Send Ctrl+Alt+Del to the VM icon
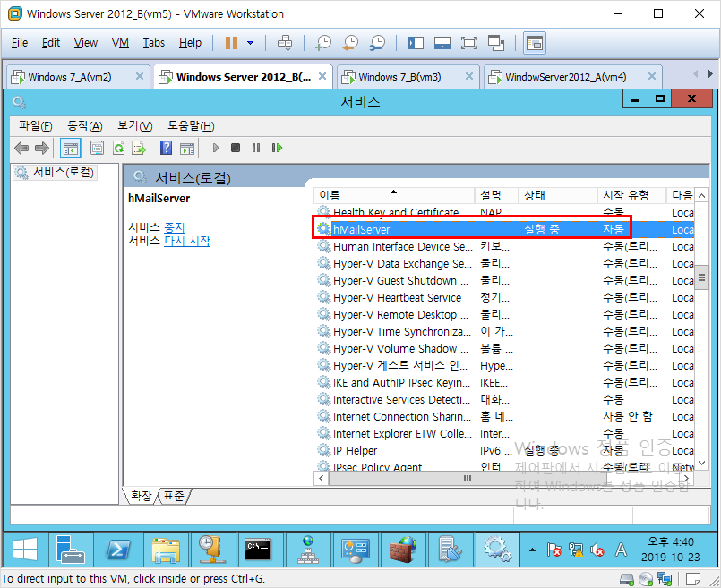This screenshot has width=721, height=588. click(285, 43)
